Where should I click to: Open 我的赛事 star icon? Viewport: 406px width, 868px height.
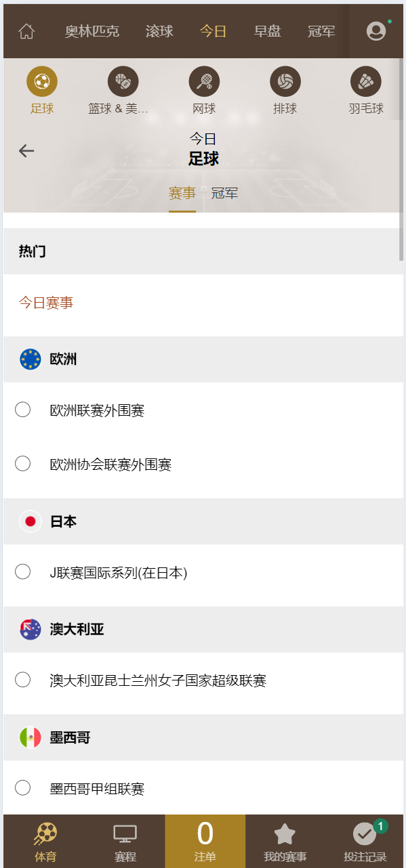[285, 833]
